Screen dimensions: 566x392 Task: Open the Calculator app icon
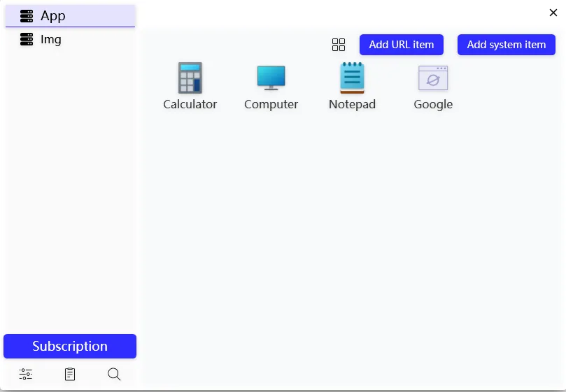click(190, 78)
